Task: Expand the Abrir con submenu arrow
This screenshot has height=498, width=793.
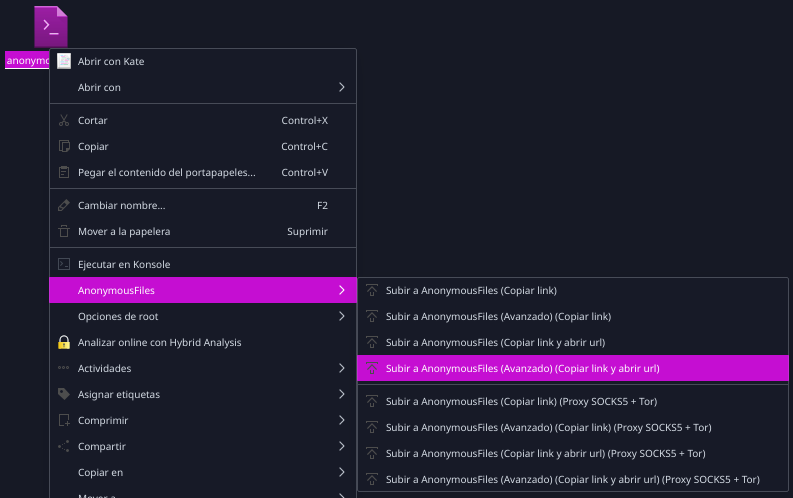Action: coord(342,87)
